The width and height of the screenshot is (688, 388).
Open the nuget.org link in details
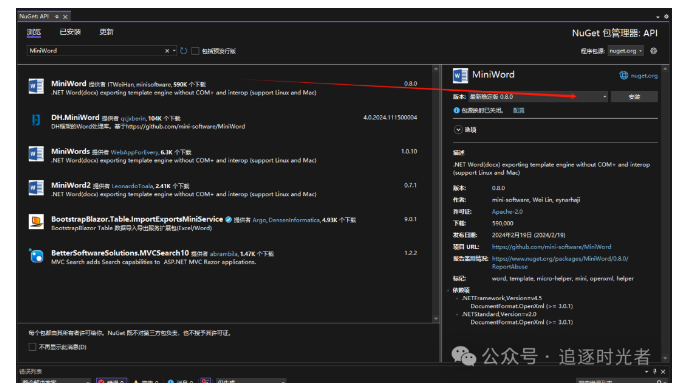point(644,75)
